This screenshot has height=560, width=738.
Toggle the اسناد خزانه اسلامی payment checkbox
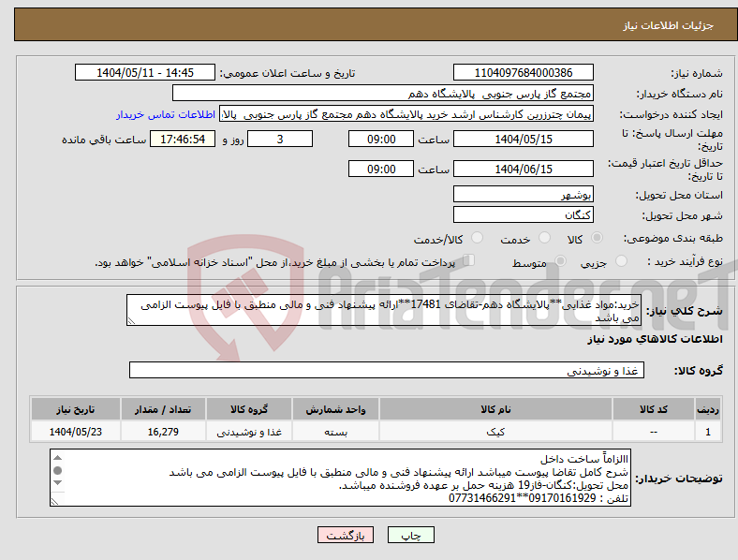click(x=469, y=259)
